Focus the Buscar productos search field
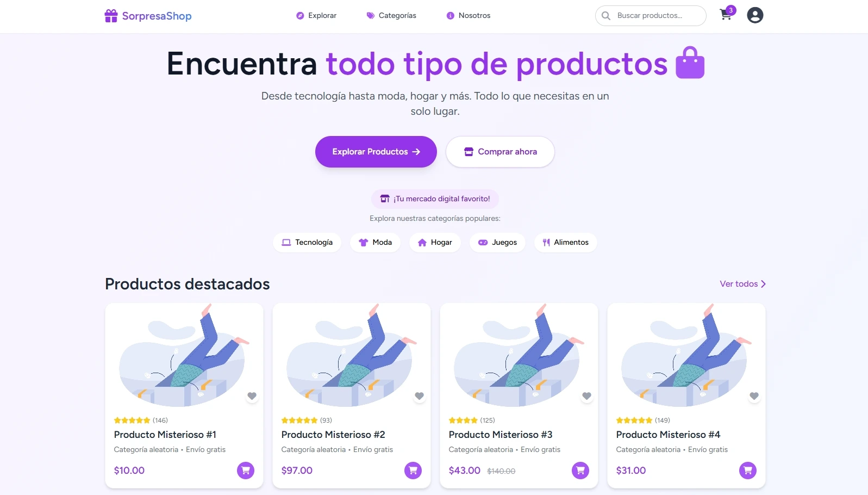 651,16
